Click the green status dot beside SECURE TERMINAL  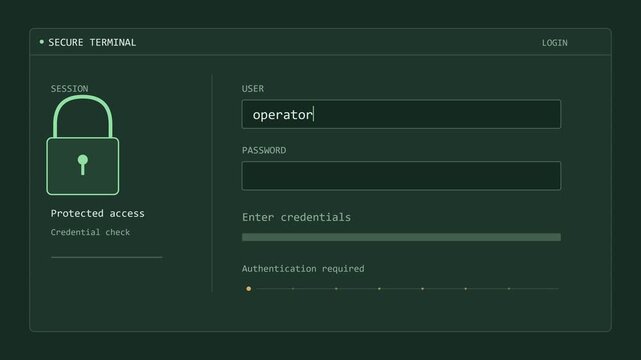click(x=42, y=42)
